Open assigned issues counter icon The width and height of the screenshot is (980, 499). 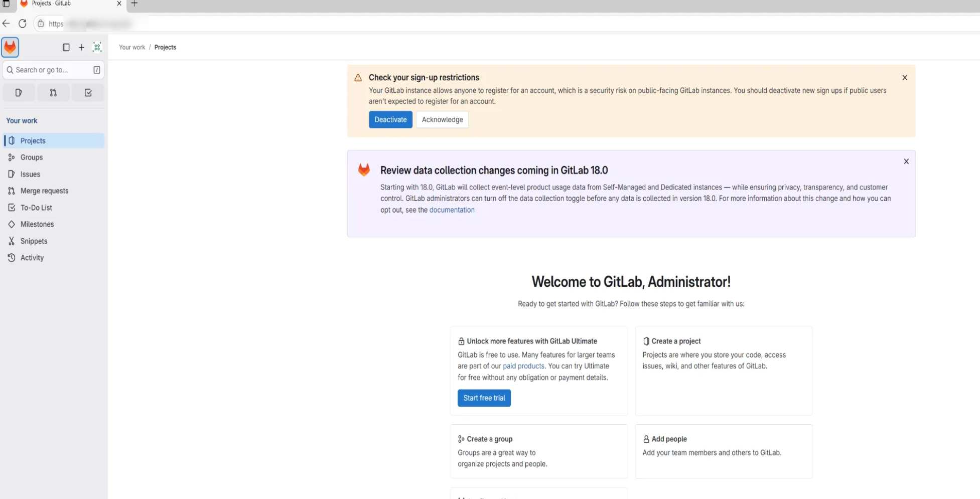click(19, 93)
